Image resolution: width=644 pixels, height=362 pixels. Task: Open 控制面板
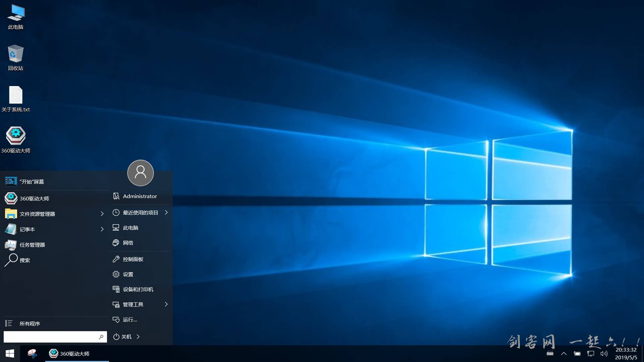pyautogui.click(x=141, y=259)
